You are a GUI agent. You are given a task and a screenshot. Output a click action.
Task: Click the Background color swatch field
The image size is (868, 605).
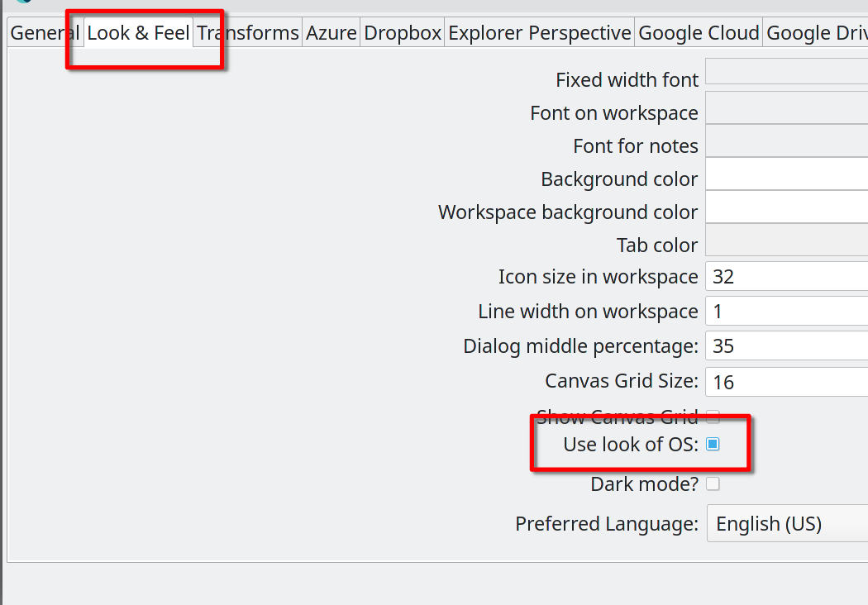point(787,175)
